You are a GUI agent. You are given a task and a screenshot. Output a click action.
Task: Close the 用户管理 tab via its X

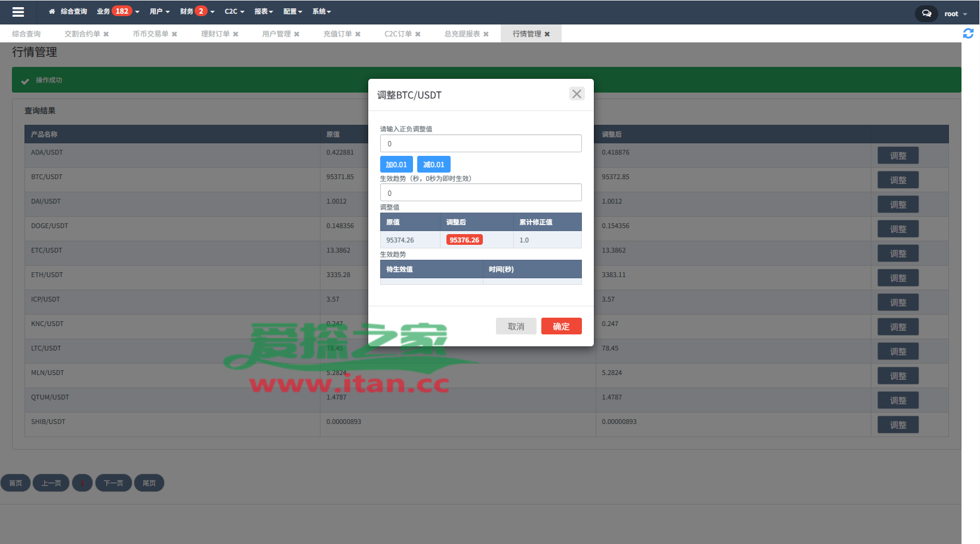point(297,34)
